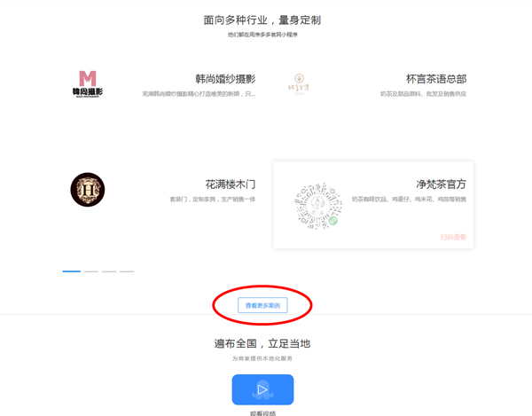
Task: Click the 遍布全国，立足当地 heading
Action: [262, 343]
